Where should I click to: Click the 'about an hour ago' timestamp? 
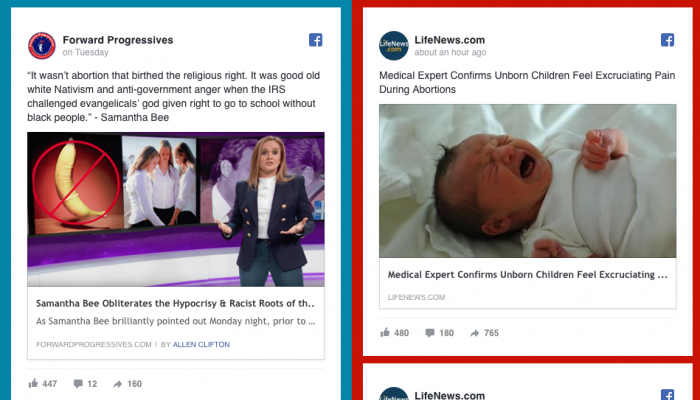click(450, 52)
